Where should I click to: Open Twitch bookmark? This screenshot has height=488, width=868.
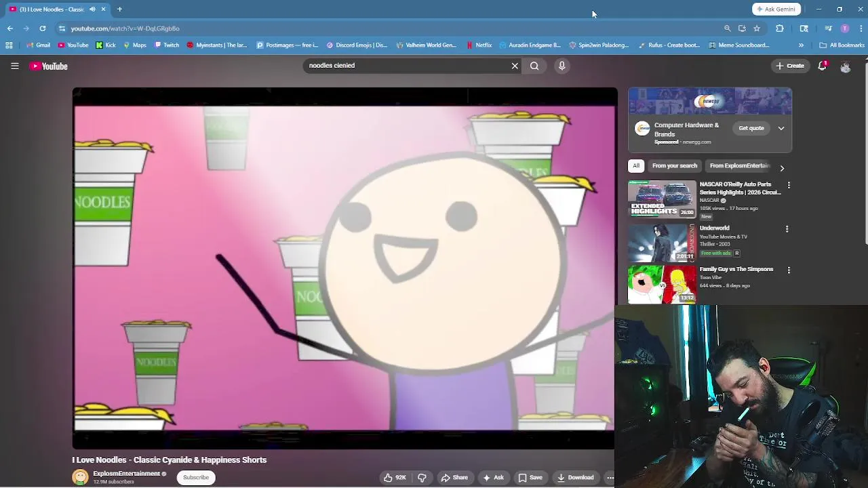(167, 45)
